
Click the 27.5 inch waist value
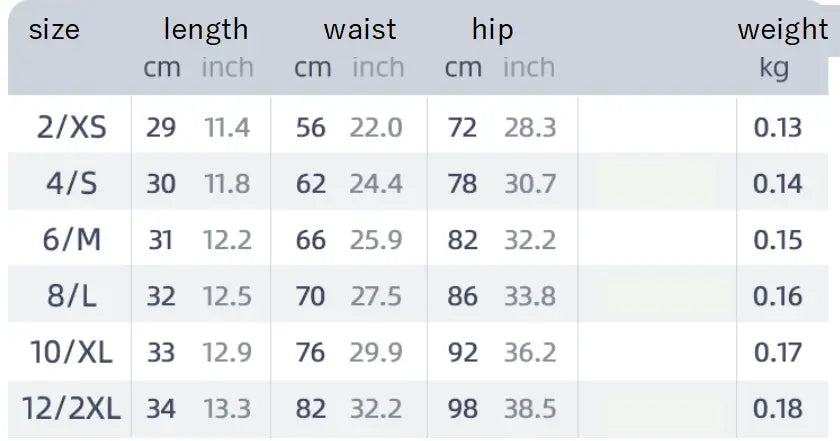coord(376,296)
